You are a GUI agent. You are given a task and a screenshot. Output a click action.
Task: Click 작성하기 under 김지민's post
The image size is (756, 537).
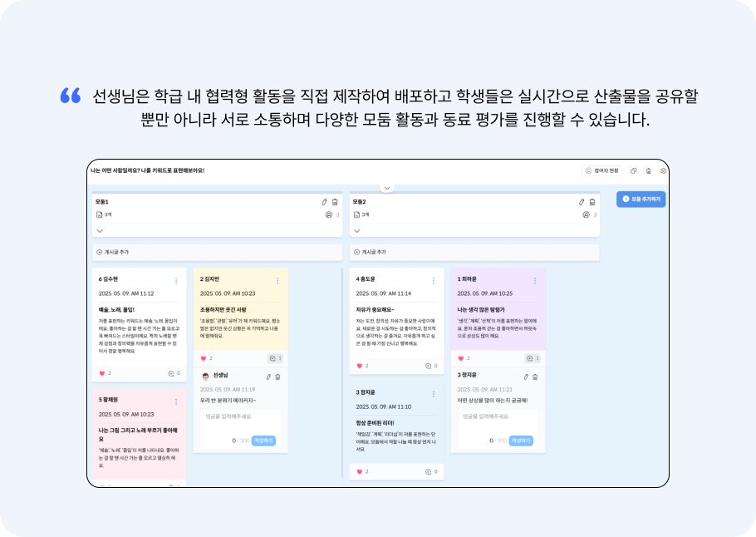coord(263,441)
